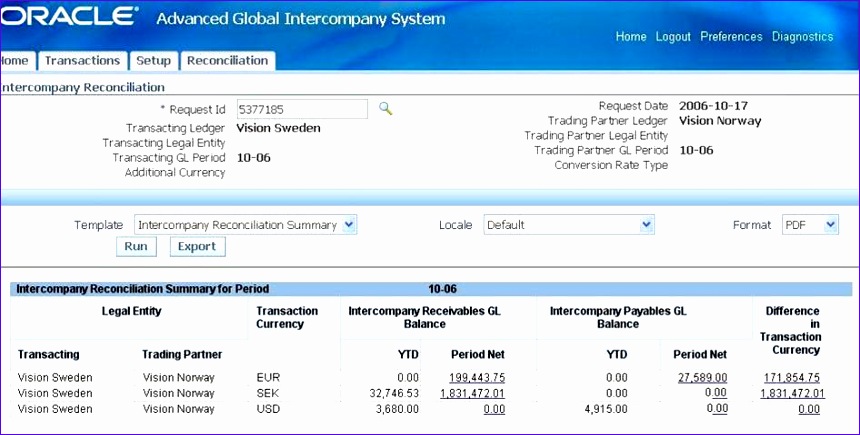Open SEK payables Period Net 0.00
Screen dimensions: 860x435
(717, 393)
